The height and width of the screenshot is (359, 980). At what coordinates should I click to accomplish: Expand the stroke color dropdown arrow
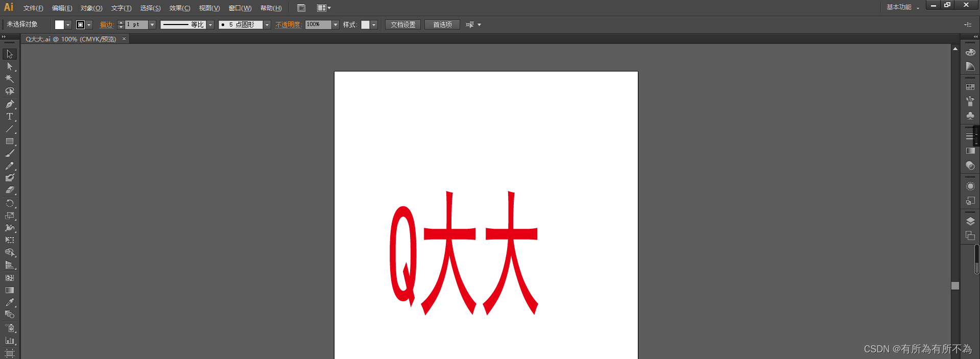pyautogui.click(x=89, y=25)
